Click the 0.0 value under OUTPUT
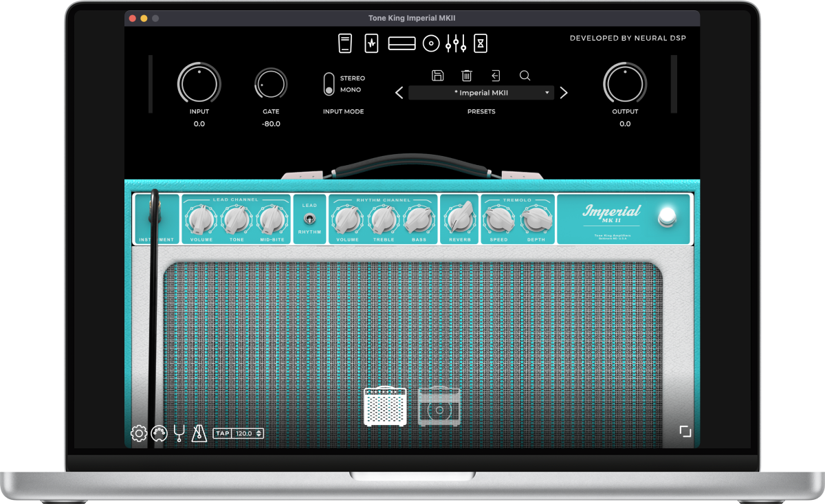825x504 pixels. tap(625, 124)
